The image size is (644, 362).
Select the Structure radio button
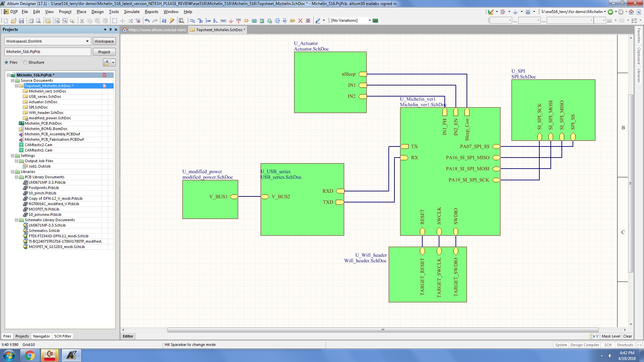(25, 62)
